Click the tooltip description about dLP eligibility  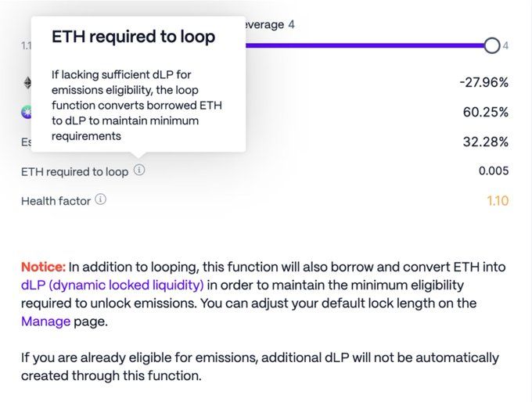pos(136,106)
